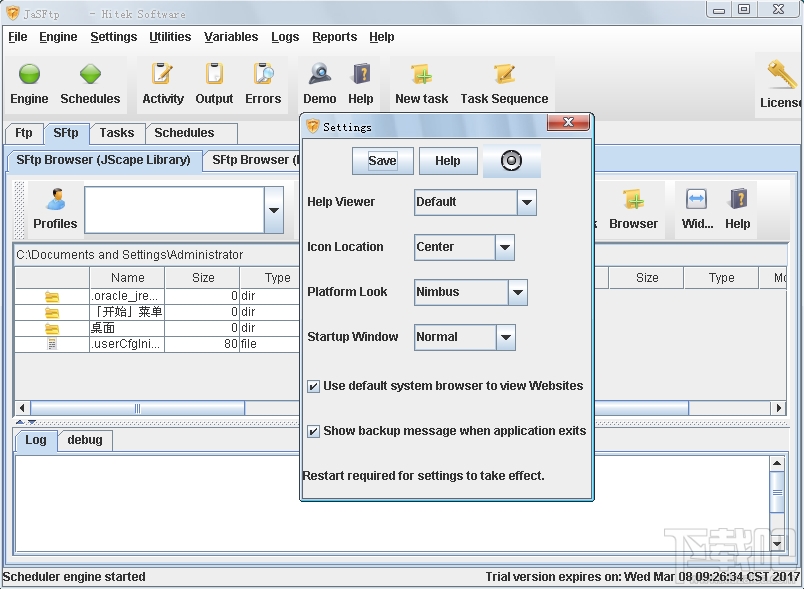The width and height of the screenshot is (804, 589).
Task: Toggle Use default system browser checkbox
Action: click(314, 386)
